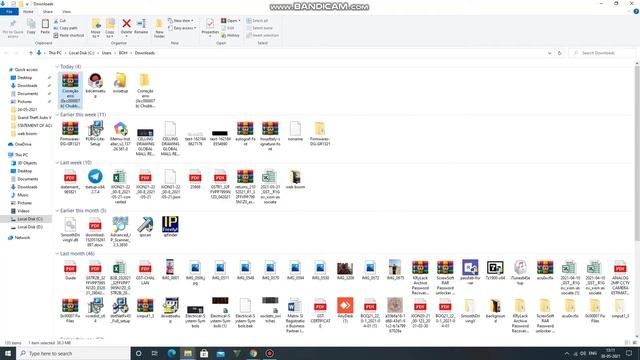Click the New folder icon

point(159,24)
